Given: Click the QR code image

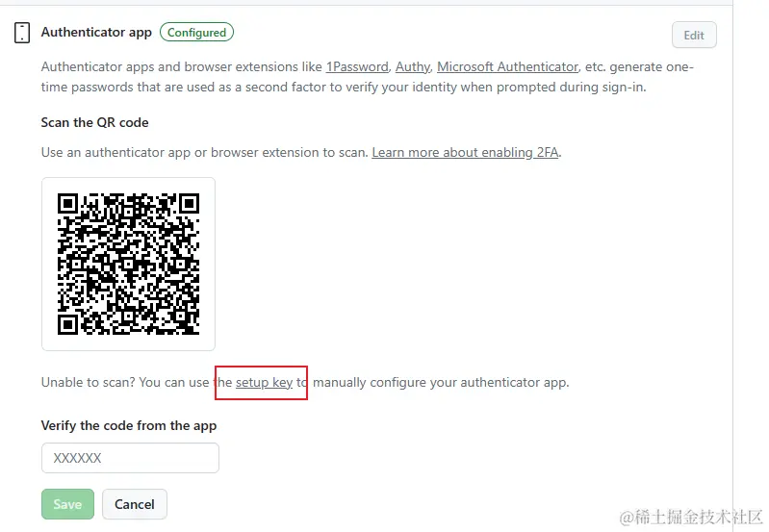Looking at the screenshot, I should point(128,264).
